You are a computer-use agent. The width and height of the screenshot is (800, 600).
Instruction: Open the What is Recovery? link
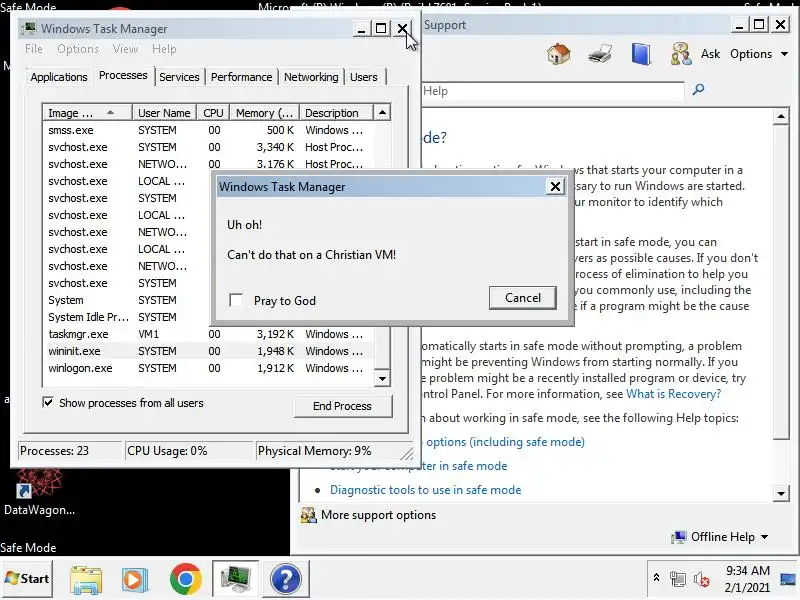673,393
